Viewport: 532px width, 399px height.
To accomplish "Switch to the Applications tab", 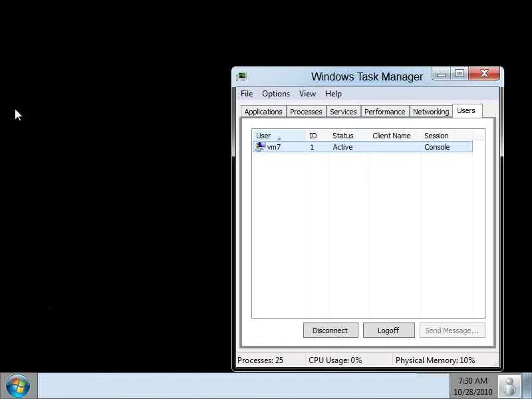I will pos(263,112).
